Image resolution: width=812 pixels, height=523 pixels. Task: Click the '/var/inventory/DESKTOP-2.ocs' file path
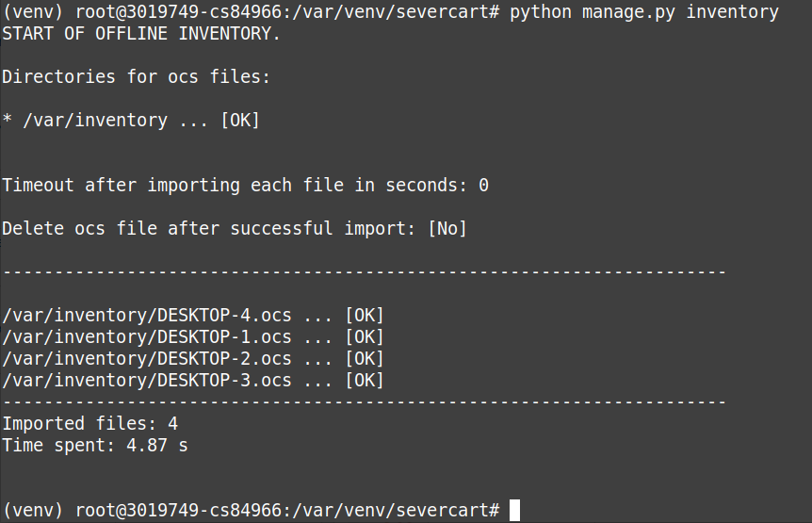click(147, 359)
